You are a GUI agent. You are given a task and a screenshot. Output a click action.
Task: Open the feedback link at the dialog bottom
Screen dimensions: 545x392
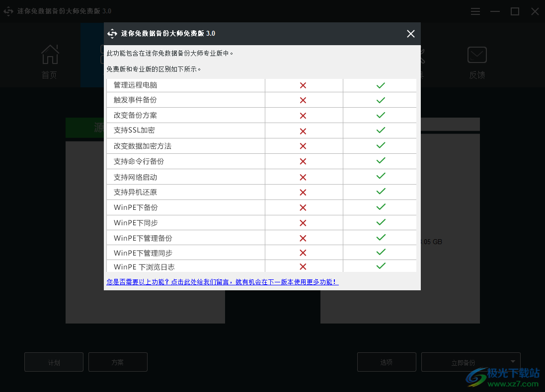click(x=221, y=282)
